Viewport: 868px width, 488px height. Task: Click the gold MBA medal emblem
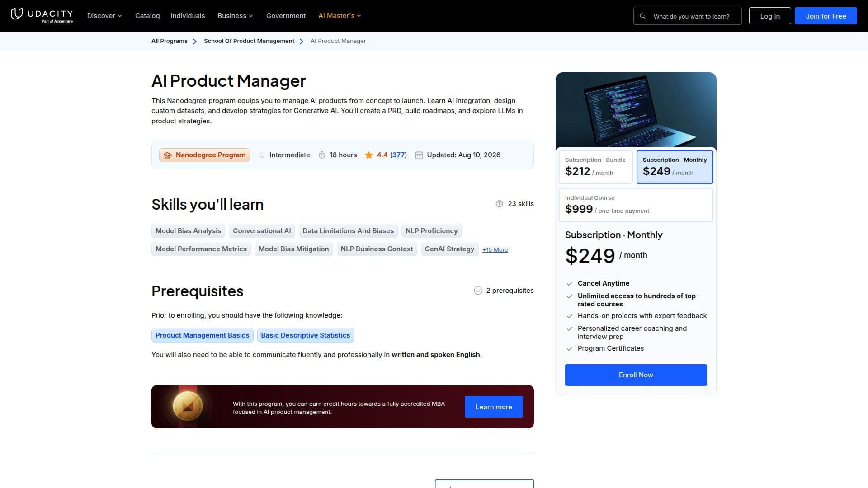pos(188,407)
